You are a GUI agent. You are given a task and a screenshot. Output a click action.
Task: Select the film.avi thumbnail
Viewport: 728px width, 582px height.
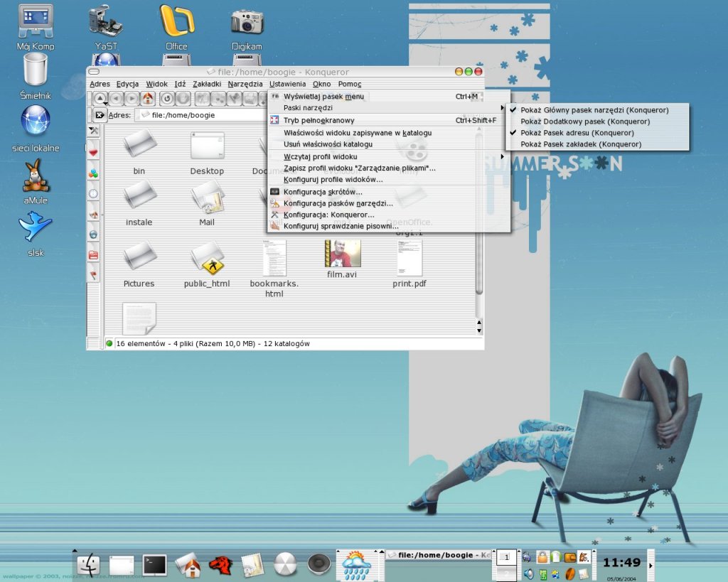342,254
